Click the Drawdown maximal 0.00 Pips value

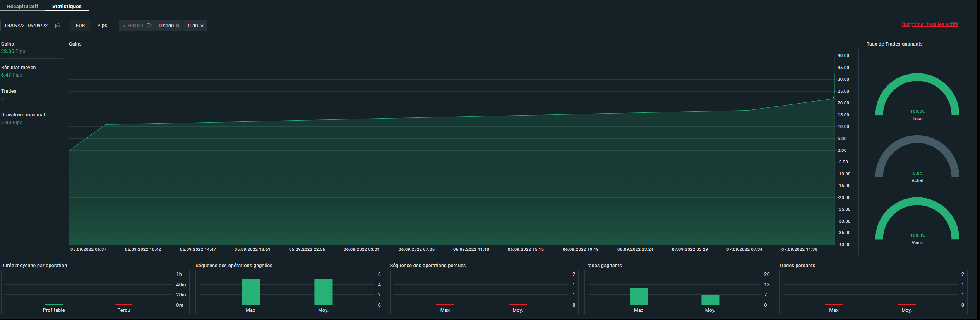[12, 123]
